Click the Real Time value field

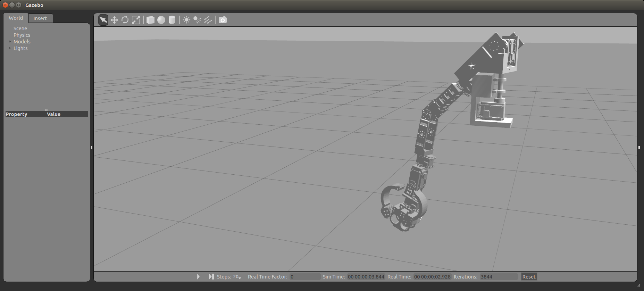pyautogui.click(x=432, y=277)
